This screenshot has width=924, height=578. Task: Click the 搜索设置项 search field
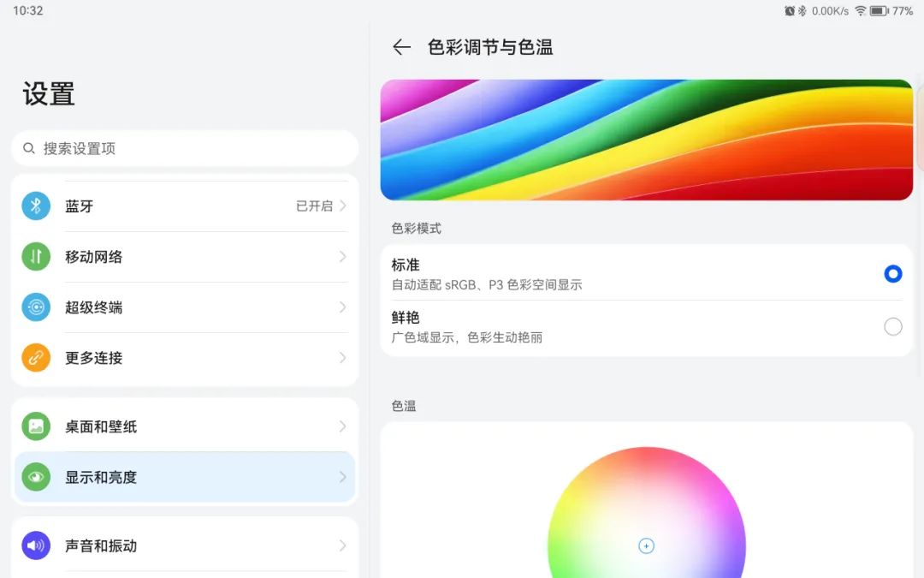click(184, 148)
